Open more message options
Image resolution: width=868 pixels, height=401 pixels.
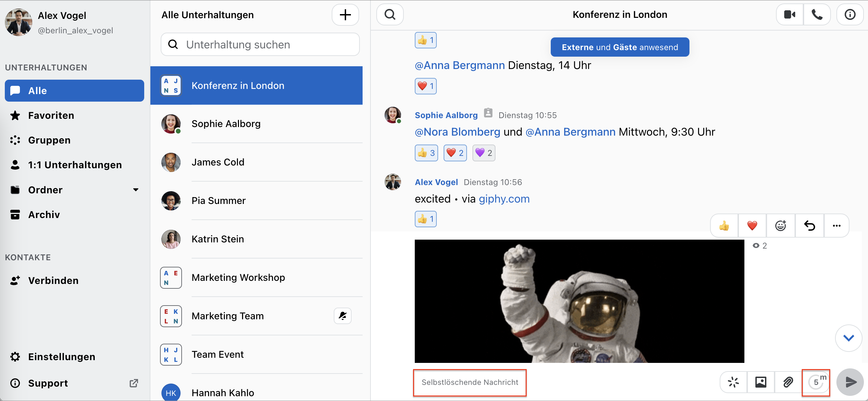point(836,226)
